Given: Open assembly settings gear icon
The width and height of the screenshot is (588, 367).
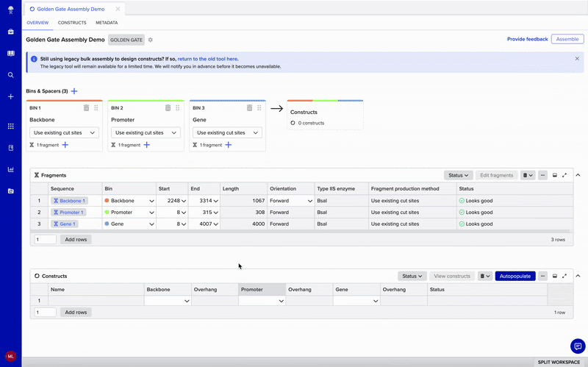Looking at the screenshot, I should 151,40.
